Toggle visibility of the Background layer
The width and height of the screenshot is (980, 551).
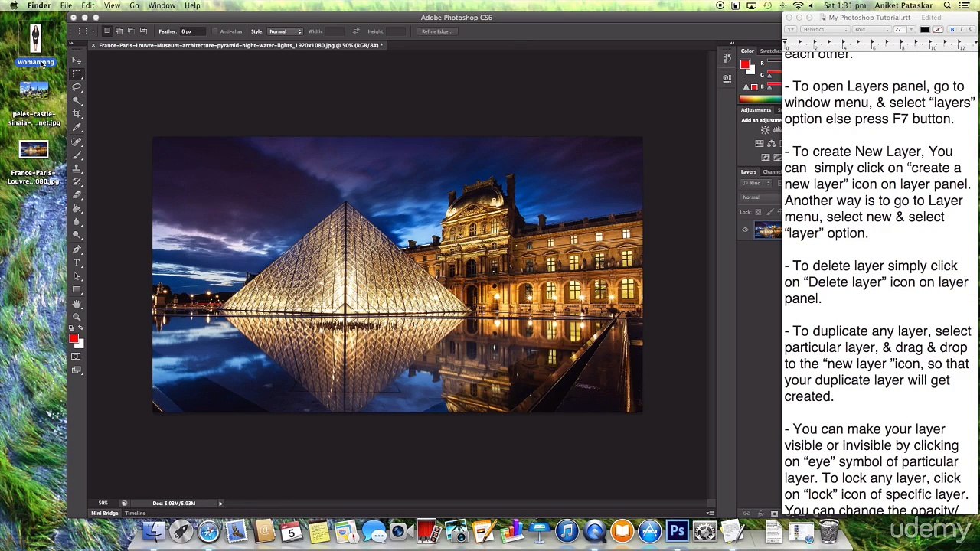(x=745, y=230)
